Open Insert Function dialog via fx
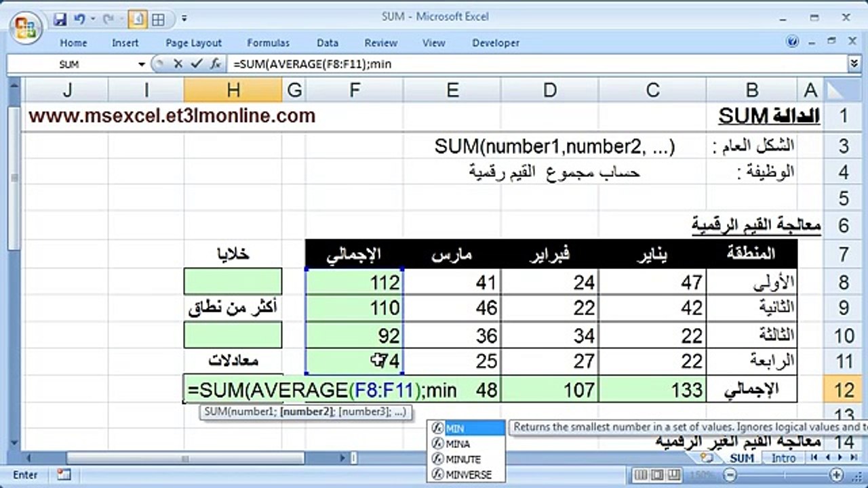The width and height of the screenshot is (868, 488). click(x=215, y=64)
